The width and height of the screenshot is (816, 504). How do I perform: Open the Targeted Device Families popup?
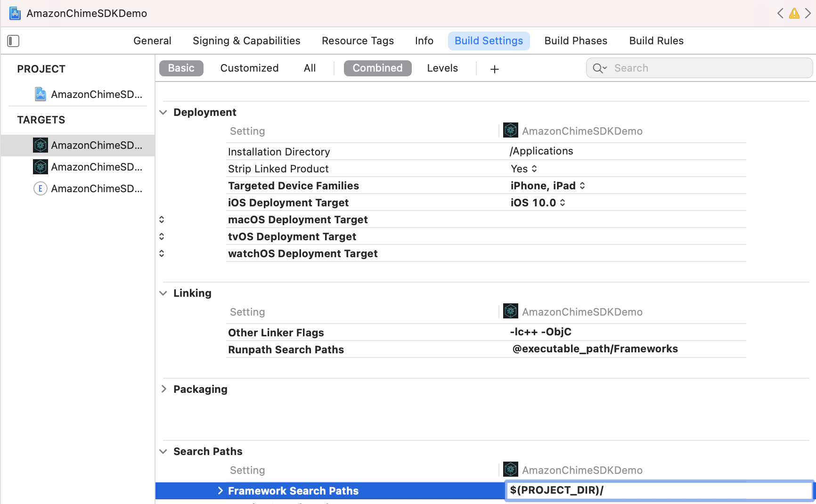[x=548, y=186]
